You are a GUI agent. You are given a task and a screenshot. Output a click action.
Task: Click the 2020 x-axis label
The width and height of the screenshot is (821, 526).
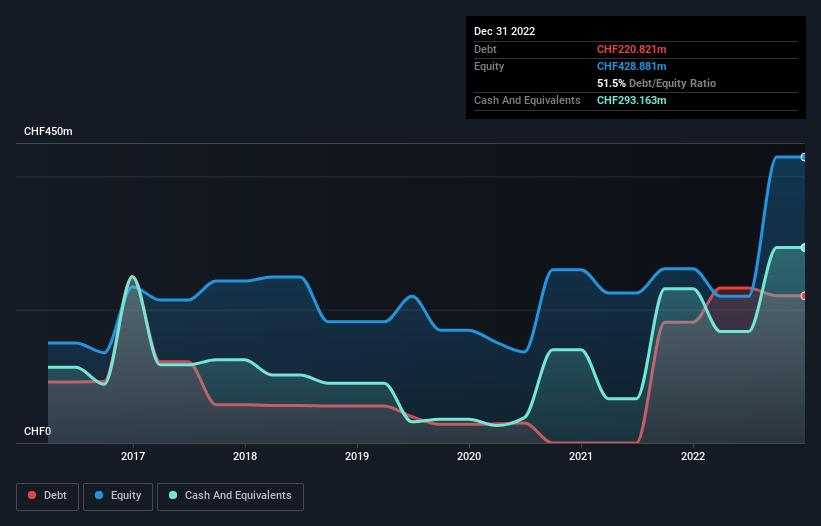click(469, 456)
